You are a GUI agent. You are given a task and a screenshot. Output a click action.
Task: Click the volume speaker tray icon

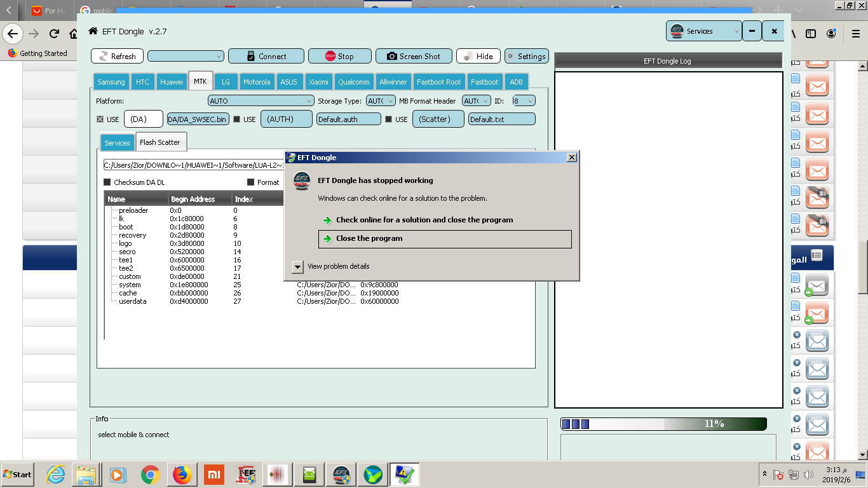808,475
